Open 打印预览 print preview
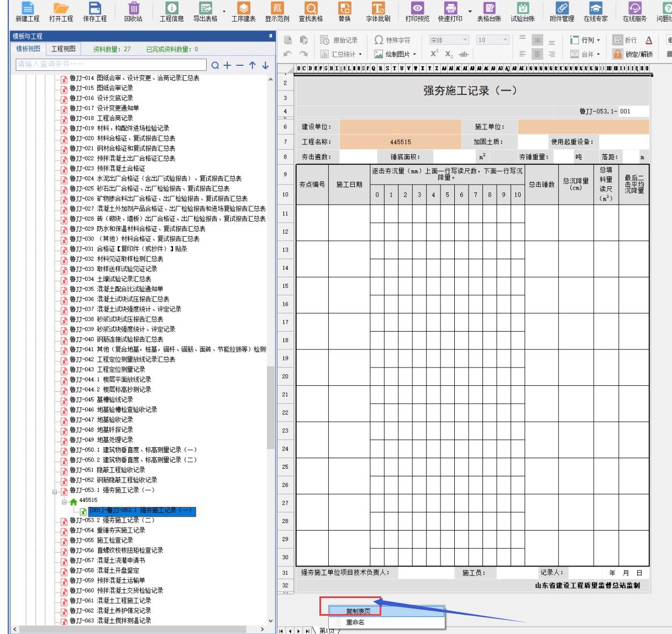The image size is (672, 634). coord(417,11)
